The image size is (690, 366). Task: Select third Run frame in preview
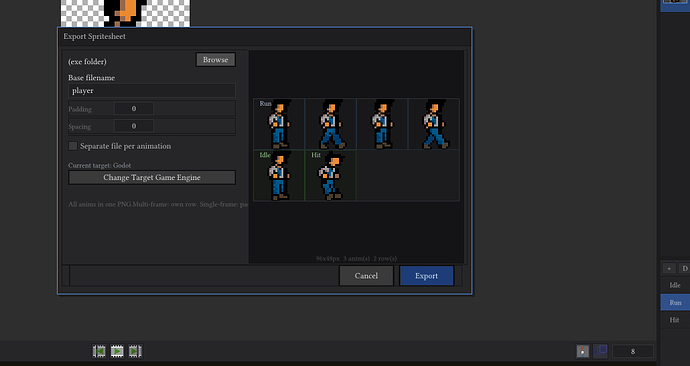(382, 124)
